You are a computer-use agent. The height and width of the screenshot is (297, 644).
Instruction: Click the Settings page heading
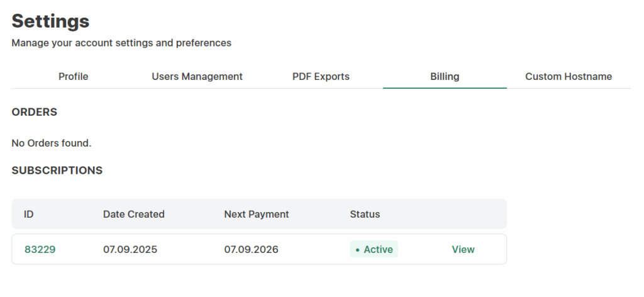(51, 21)
